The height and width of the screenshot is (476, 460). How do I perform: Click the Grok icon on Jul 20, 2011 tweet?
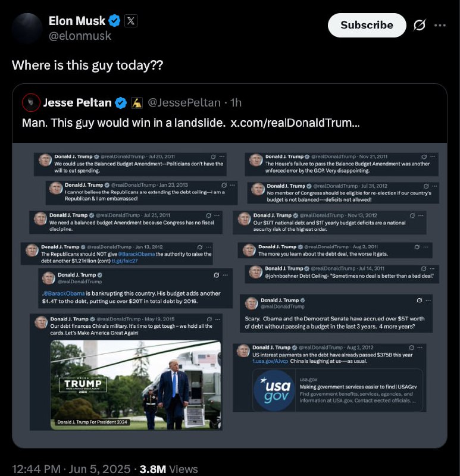pyautogui.click(x=213, y=156)
